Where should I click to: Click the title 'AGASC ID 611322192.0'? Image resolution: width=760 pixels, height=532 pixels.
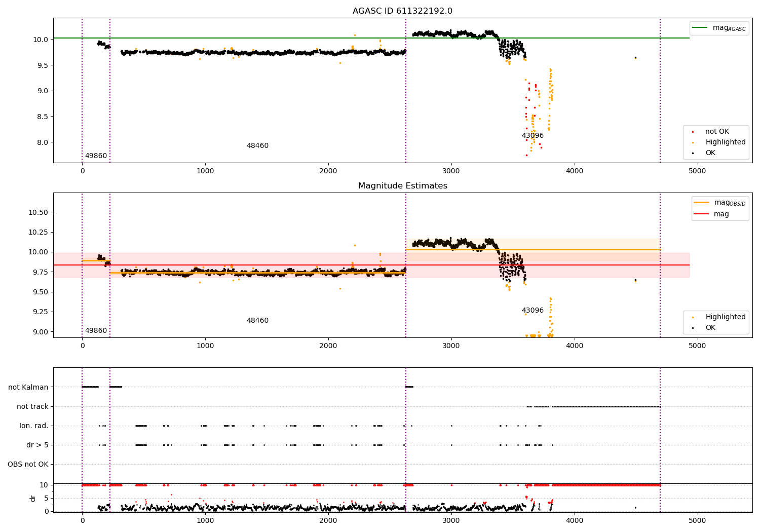coord(402,11)
